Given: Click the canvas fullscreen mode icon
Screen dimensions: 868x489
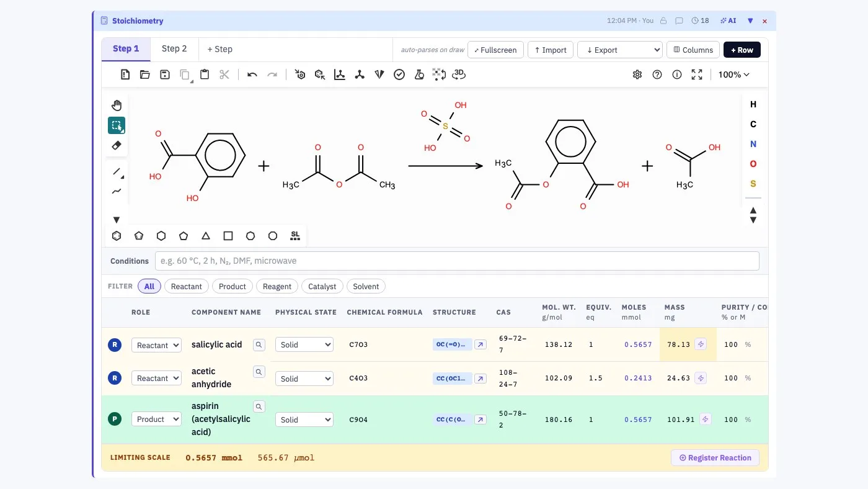Looking at the screenshot, I should click(x=697, y=74).
